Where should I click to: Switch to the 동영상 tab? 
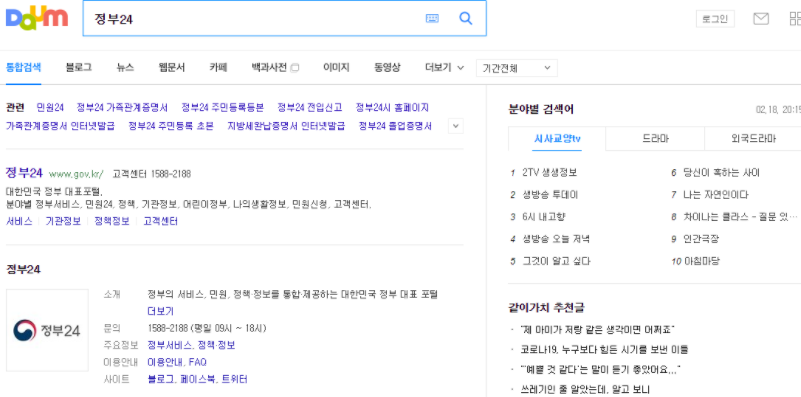(x=387, y=67)
